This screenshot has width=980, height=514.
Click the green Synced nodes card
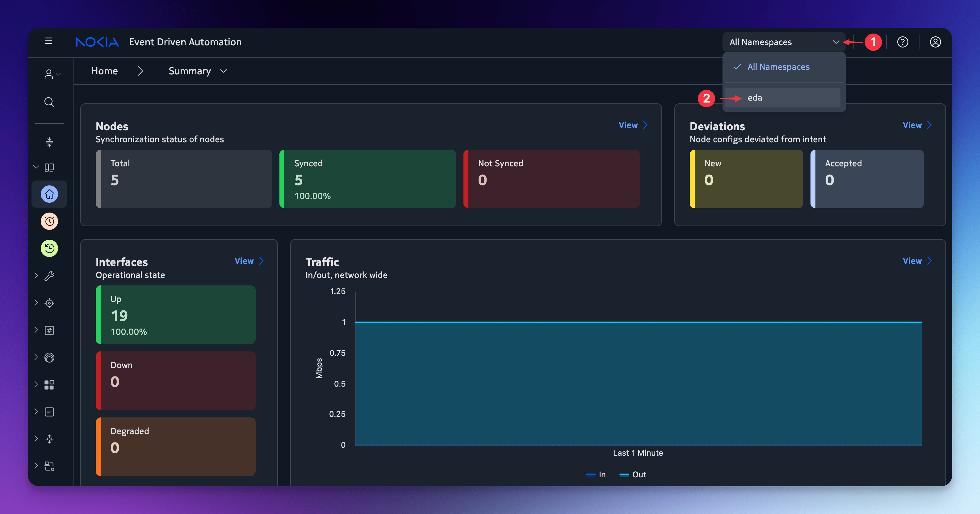[x=367, y=179]
